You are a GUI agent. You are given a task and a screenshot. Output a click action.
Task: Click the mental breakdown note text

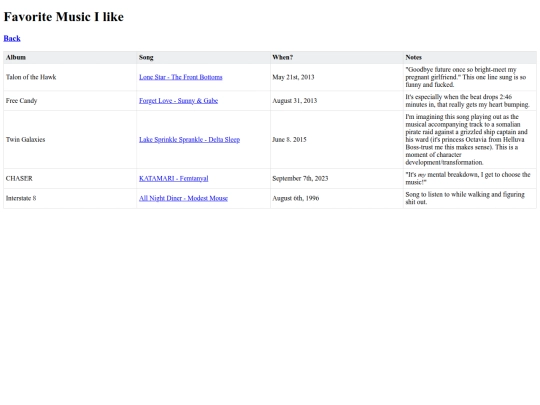click(x=468, y=178)
